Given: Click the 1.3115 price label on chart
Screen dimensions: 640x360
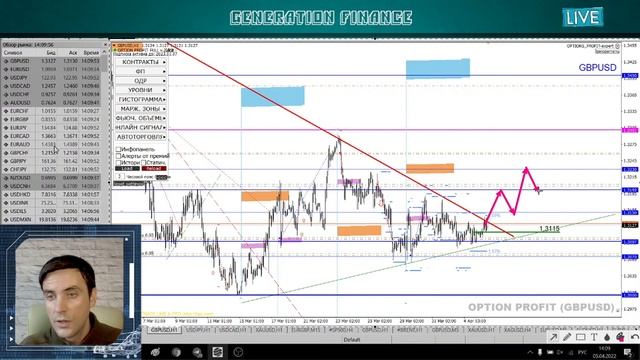Looking at the screenshot, I should point(549,229).
